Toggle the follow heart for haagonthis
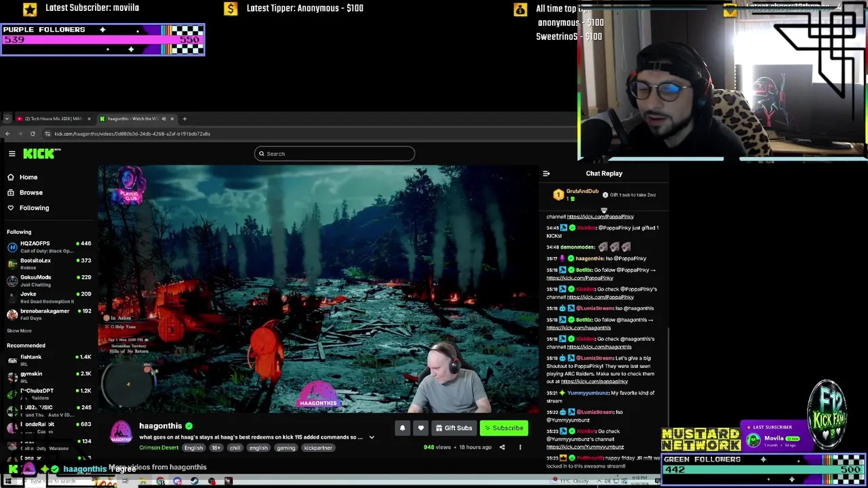Screen dimensions: 868x488 tap(420, 428)
